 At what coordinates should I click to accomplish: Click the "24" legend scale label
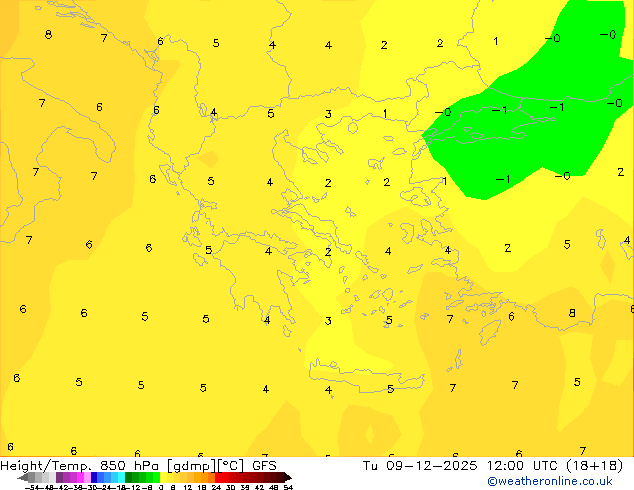pos(216,488)
